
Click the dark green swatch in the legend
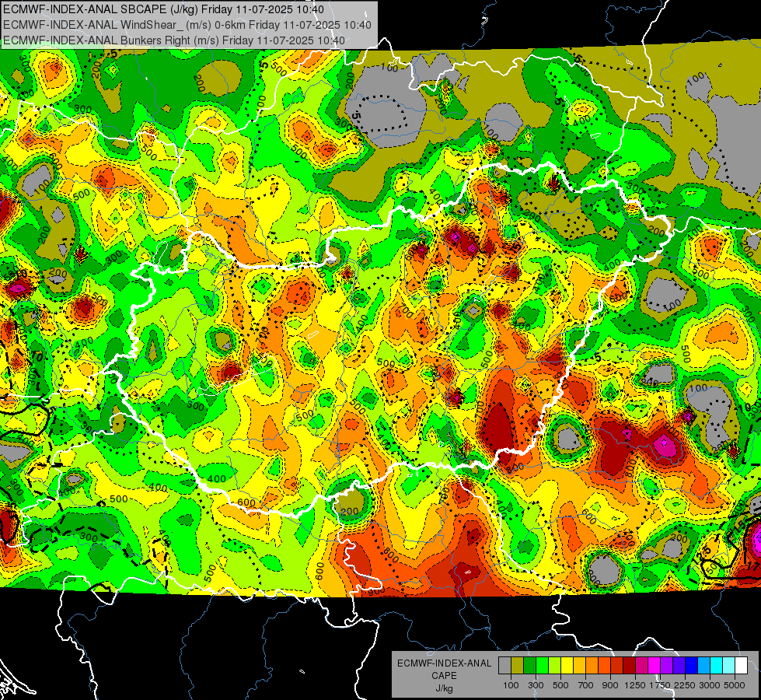(x=529, y=665)
